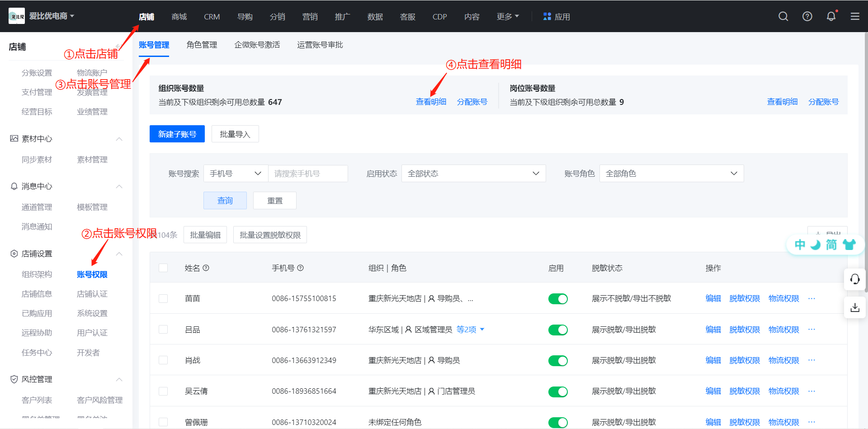868x429 pixels.
Task: Toggle the enable switch for 肖战
Action: [558, 361]
